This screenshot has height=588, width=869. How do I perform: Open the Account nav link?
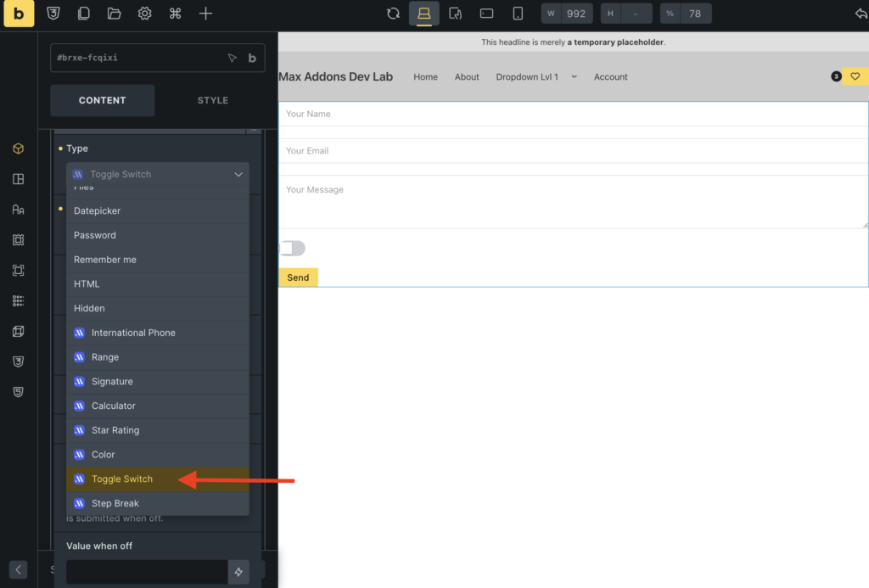611,77
